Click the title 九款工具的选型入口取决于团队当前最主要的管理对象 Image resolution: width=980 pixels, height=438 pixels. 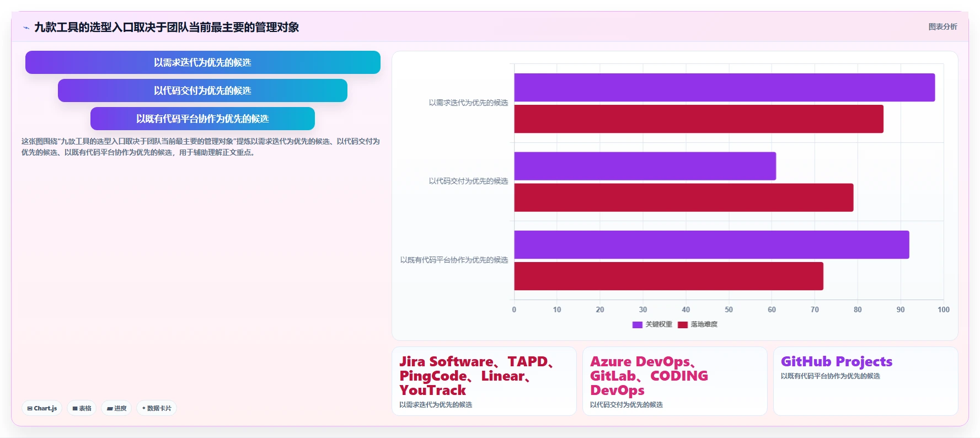(167, 27)
